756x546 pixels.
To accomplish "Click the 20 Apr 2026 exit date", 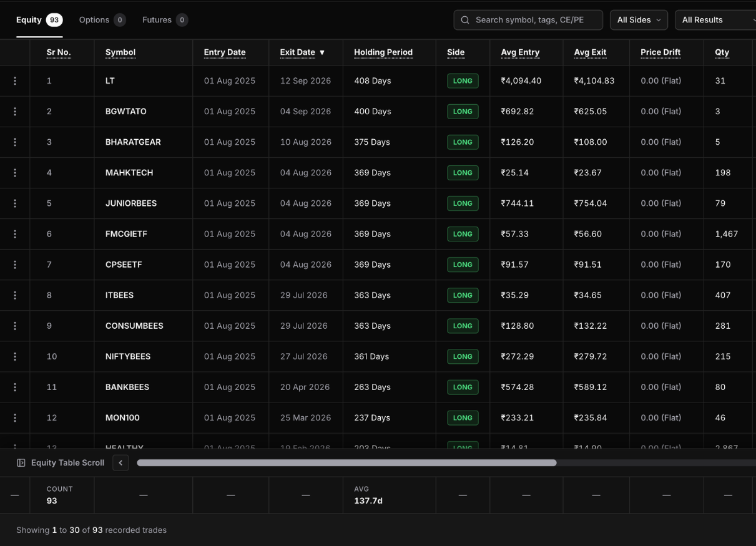I will pyautogui.click(x=305, y=387).
